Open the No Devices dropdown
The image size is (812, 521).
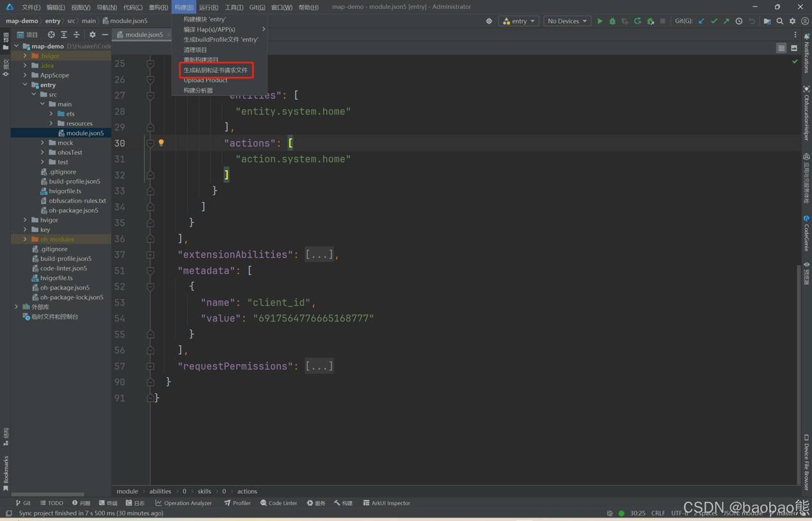[x=567, y=21]
